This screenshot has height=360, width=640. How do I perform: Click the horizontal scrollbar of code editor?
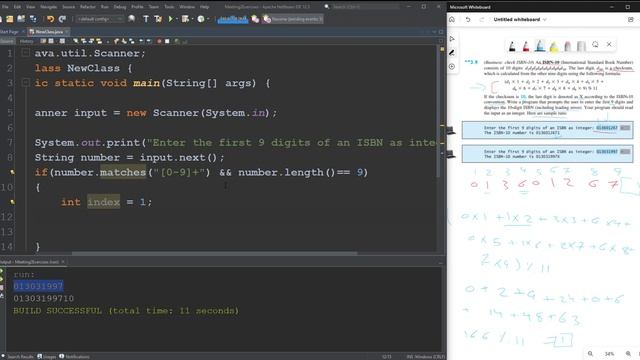(x=214, y=253)
